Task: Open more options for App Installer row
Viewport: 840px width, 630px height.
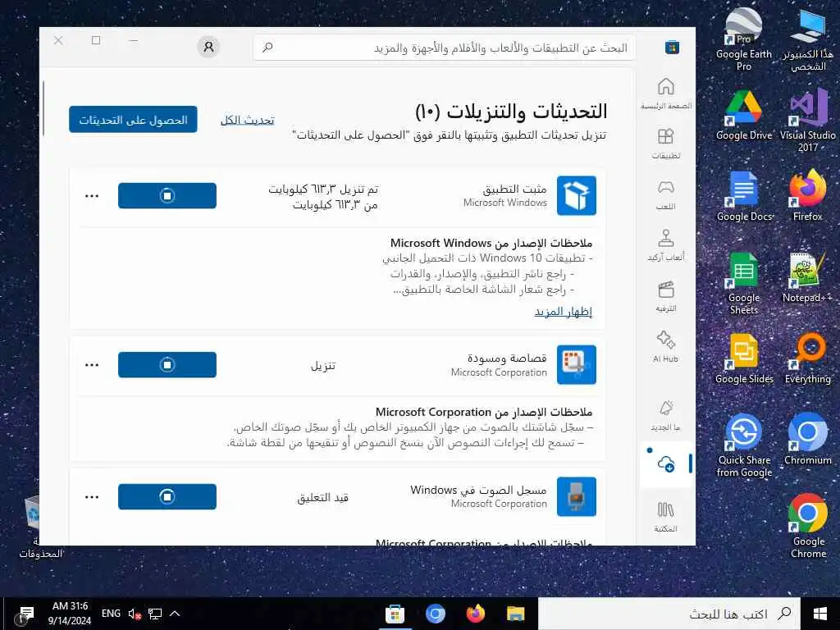Action: pyautogui.click(x=92, y=196)
